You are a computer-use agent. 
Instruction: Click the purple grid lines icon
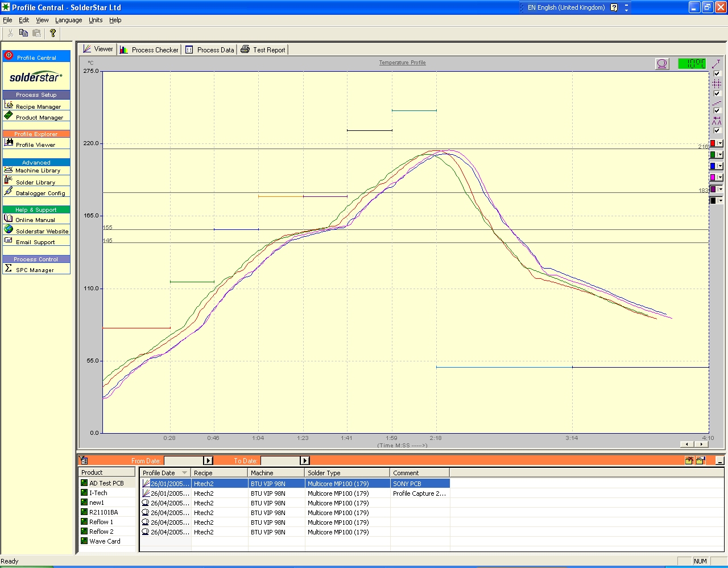coord(717,84)
